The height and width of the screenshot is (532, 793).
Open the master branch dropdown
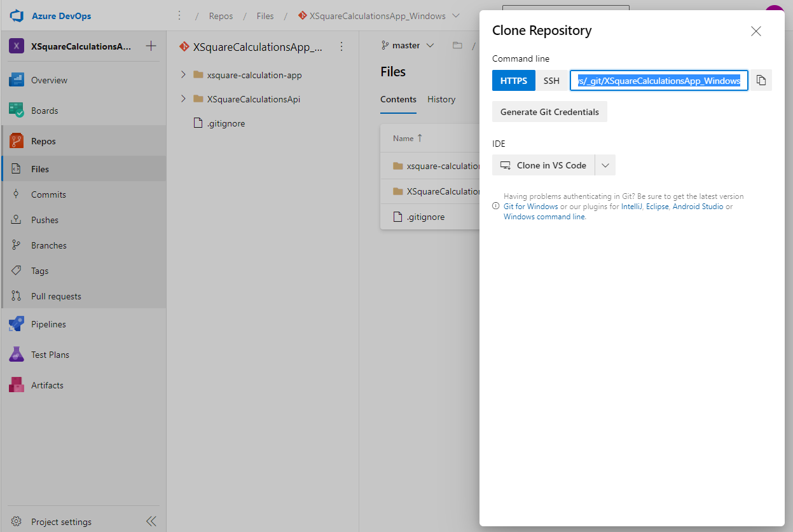click(x=408, y=46)
